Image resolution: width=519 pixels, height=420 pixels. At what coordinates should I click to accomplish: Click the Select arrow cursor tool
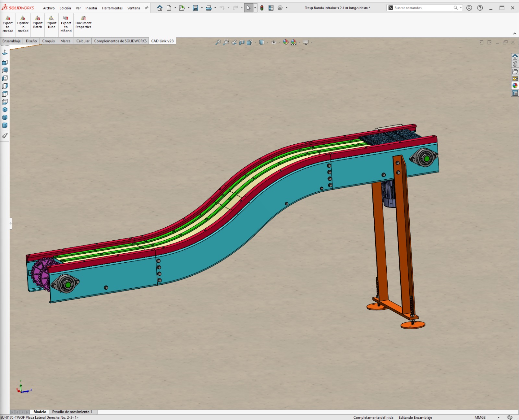248,8
